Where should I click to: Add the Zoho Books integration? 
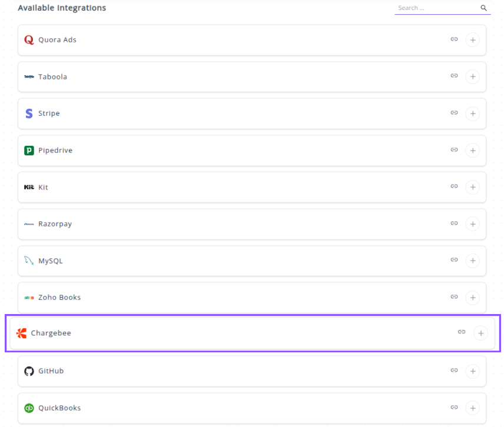(472, 298)
